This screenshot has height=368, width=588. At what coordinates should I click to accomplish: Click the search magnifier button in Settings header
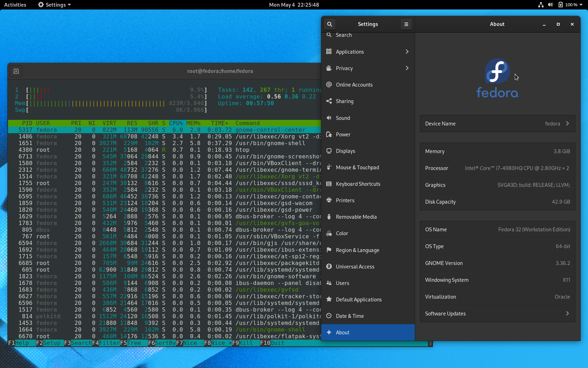(x=329, y=24)
